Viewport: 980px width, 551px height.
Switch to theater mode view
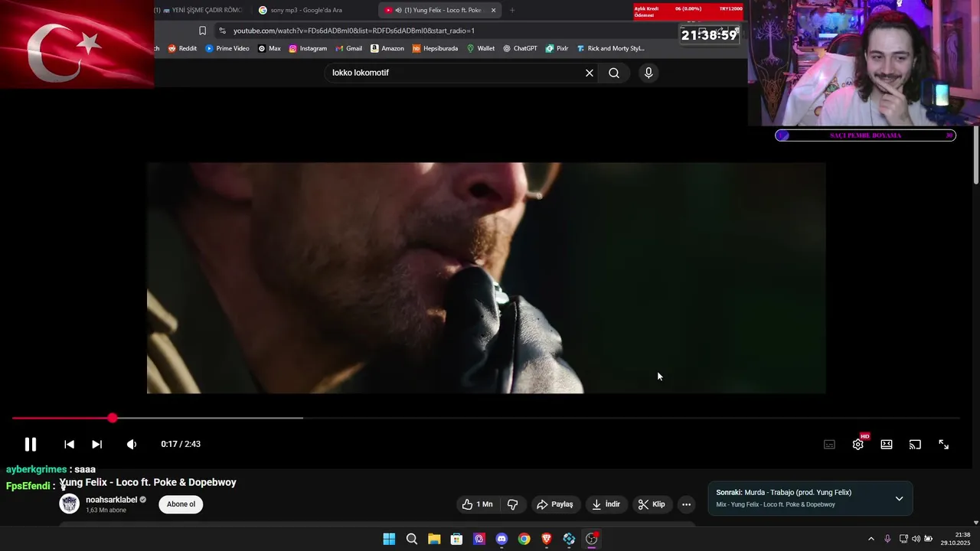[x=887, y=444]
